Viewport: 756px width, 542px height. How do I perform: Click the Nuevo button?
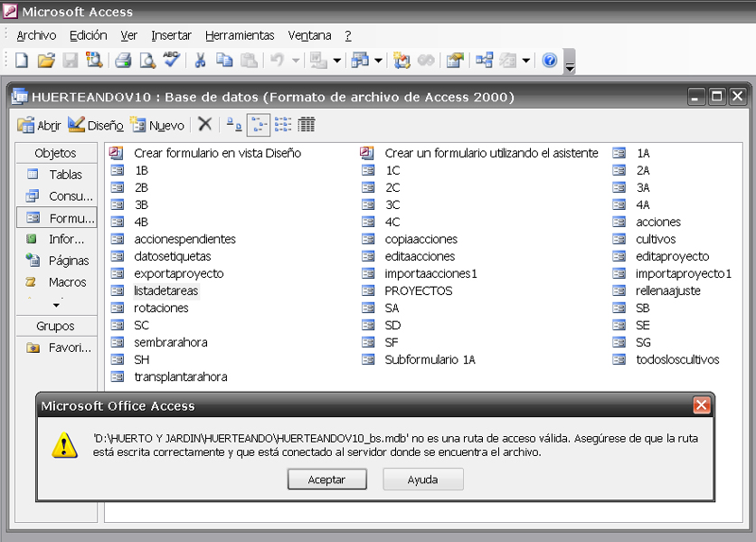click(157, 125)
